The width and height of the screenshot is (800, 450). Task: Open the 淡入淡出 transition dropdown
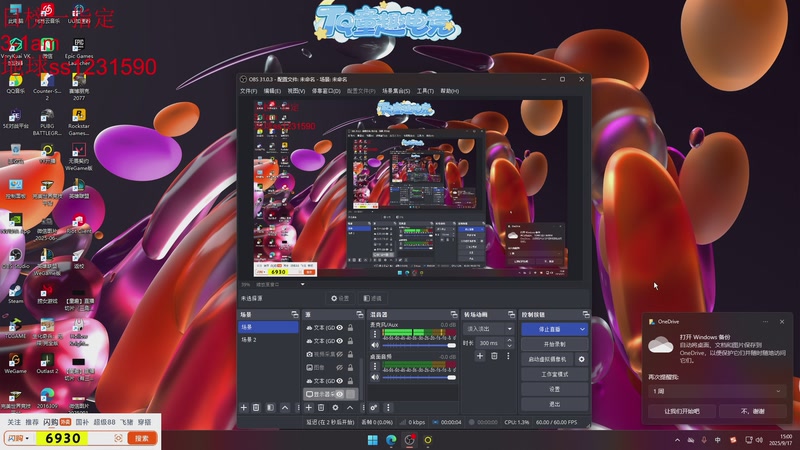pos(488,329)
